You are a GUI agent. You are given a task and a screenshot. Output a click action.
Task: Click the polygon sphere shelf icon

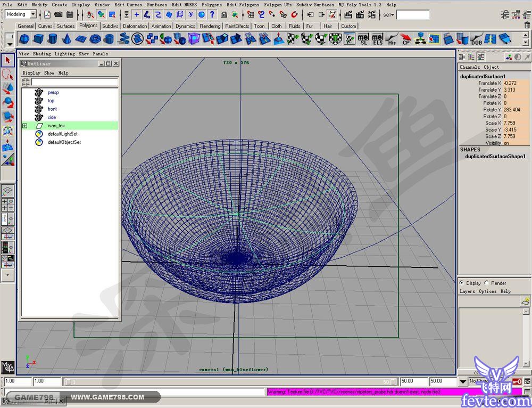(24, 39)
